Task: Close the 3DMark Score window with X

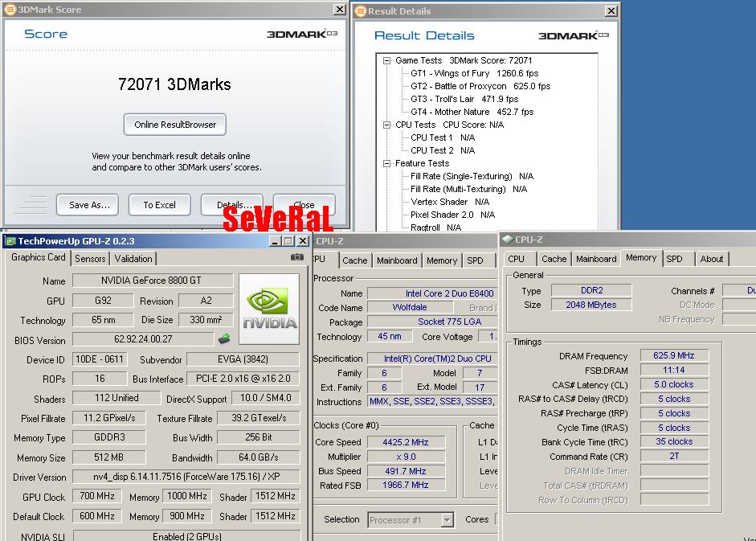Action: pos(339,9)
